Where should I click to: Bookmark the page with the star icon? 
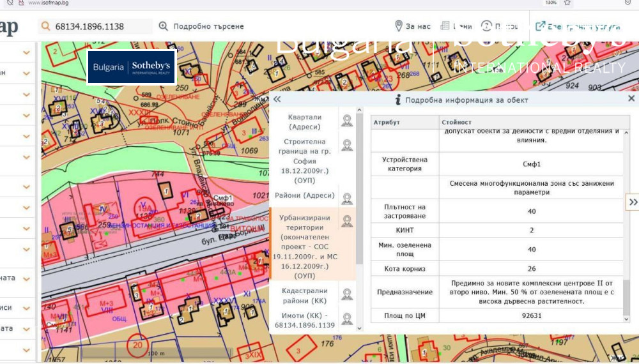click(567, 3)
